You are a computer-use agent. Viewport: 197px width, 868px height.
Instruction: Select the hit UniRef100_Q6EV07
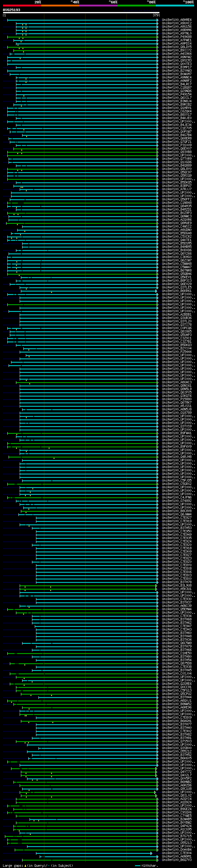(x=176, y=149)
